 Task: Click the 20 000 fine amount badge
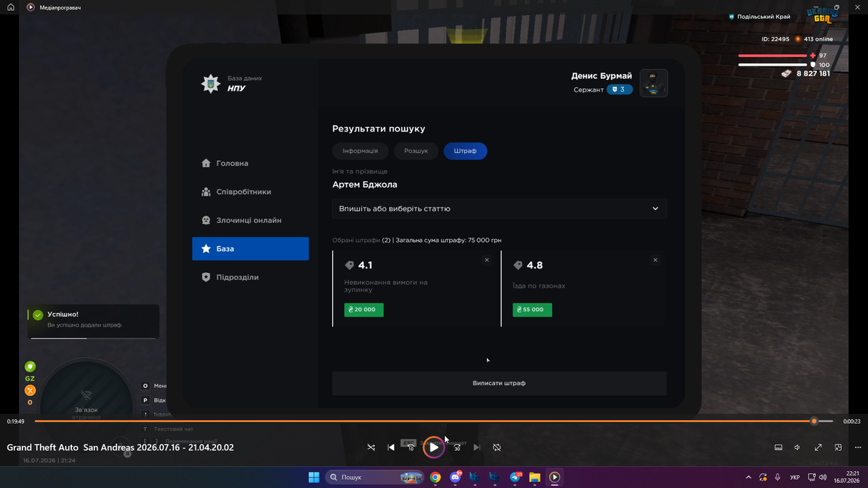pyautogui.click(x=363, y=309)
